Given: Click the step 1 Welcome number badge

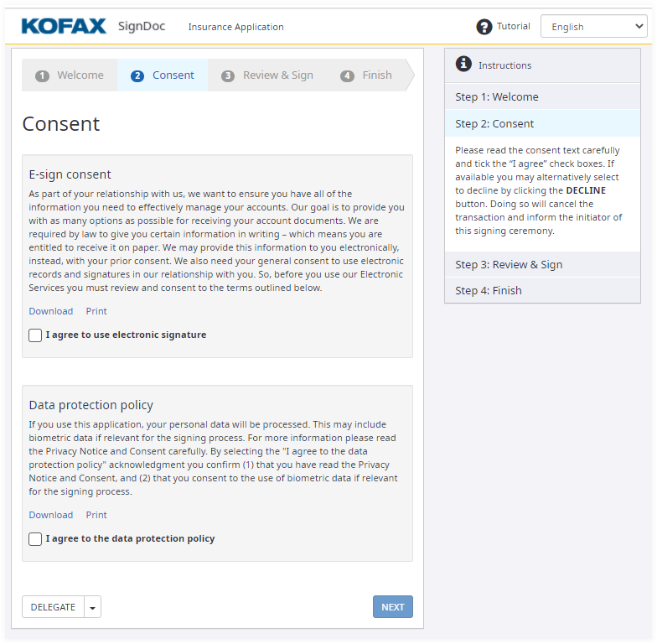Looking at the screenshot, I should click(x=42, y=75).
